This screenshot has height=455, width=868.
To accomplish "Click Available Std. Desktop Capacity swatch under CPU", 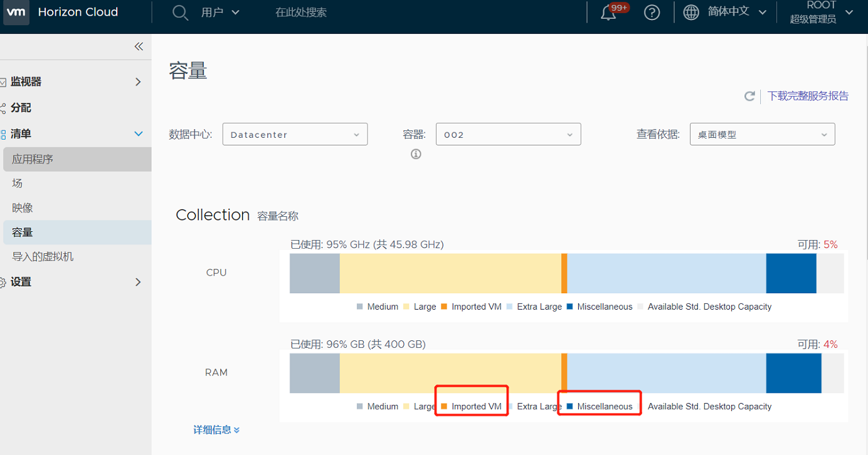I will click(x=640, y=306).
